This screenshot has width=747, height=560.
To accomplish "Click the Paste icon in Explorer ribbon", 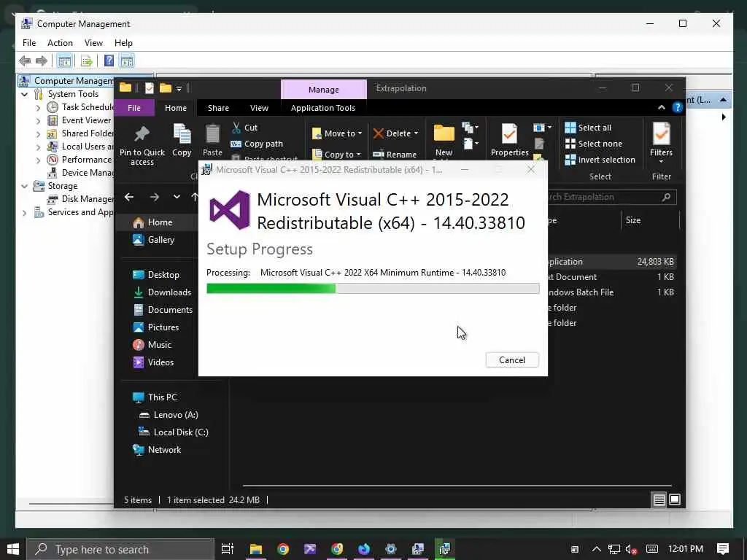I will (212, 141).
